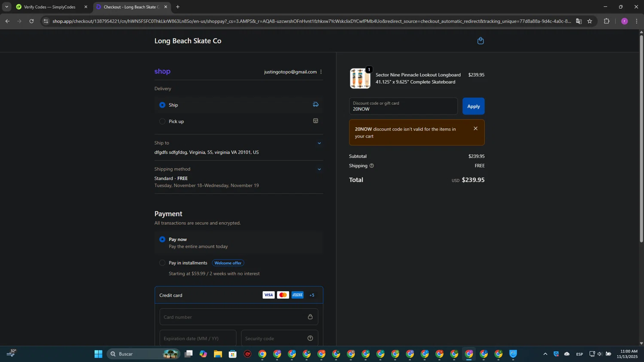
Task: Open the Chrome three-dot menu
Action: (637, 21)
